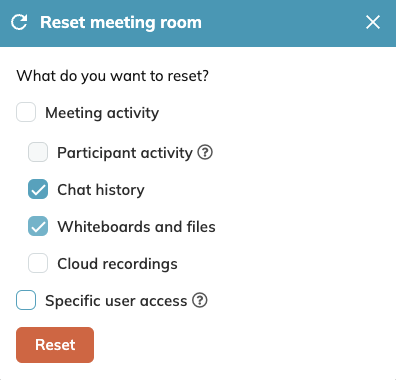The width and height of the screenshot is (396, 380).
Task: Close the Reset meeting room dialog
Action: [x=373, y=22]
